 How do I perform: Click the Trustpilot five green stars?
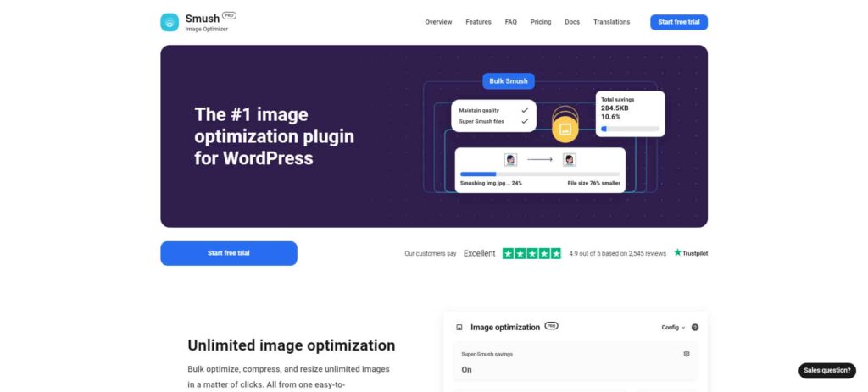pos(531,253)
